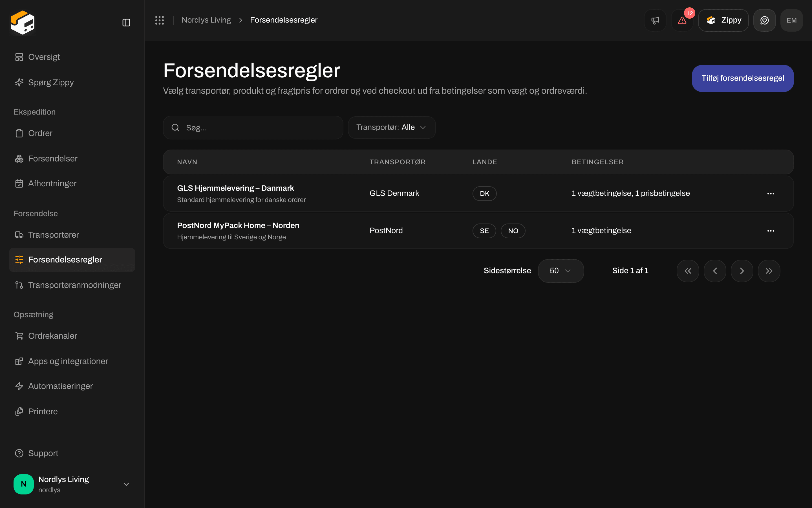The width and height of the screenshot is (812, 508).
Task: Open Support in the sidebar
Action: coord(72,454)
